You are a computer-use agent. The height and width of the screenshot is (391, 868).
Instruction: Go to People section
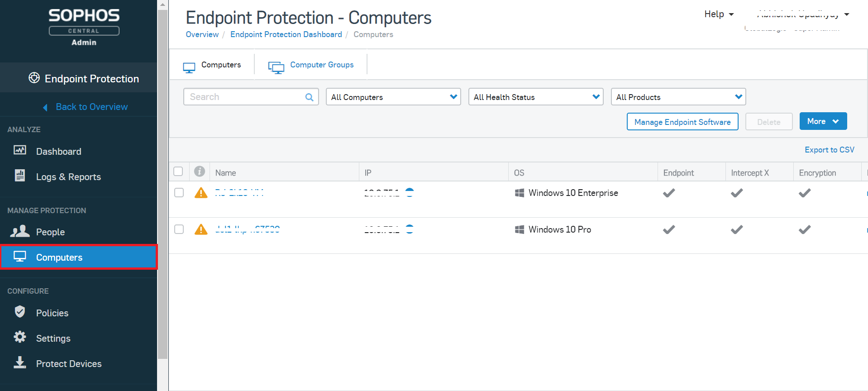50,232
